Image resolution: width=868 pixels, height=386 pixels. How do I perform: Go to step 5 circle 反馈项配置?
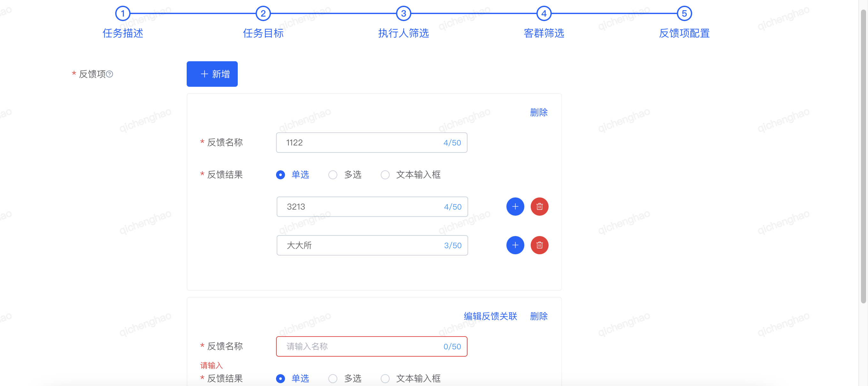click(684, 13)
